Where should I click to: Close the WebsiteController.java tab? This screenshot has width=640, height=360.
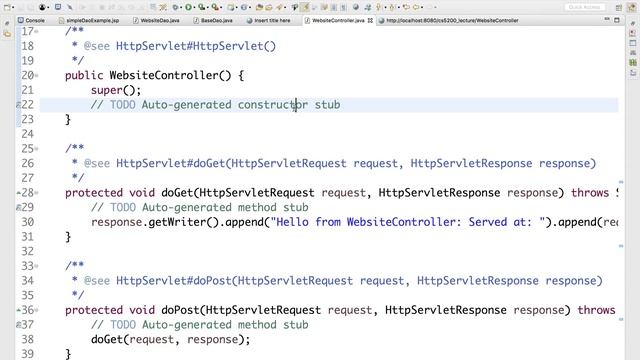tap(370, 20)
